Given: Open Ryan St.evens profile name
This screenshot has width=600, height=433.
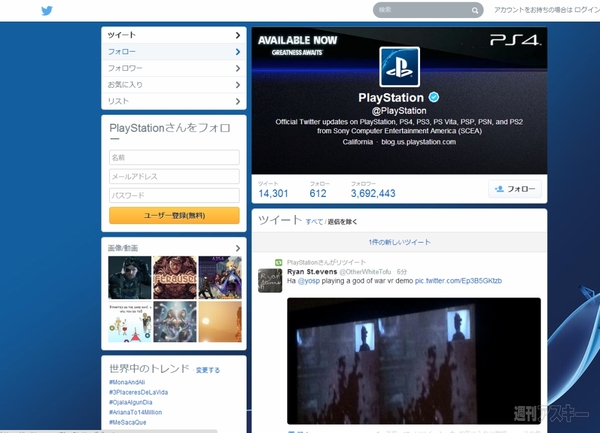Looking at the screenshot, I should (312, 272).
